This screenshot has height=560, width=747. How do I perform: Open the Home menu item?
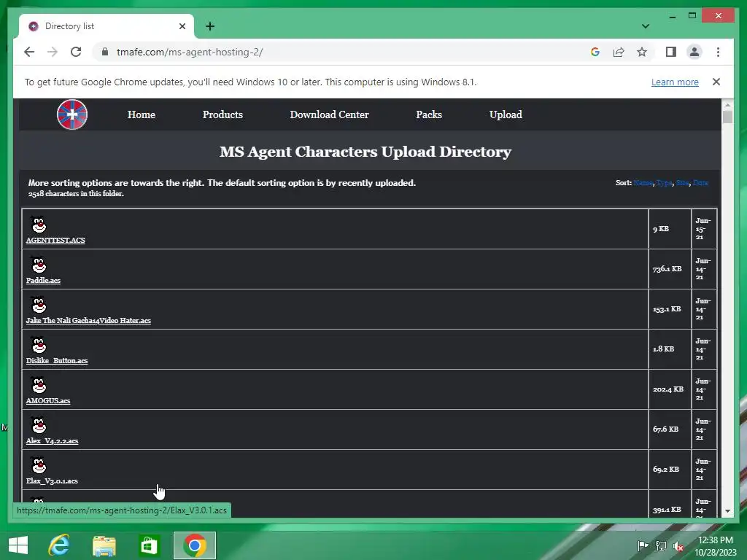click(x=142, y=114)
